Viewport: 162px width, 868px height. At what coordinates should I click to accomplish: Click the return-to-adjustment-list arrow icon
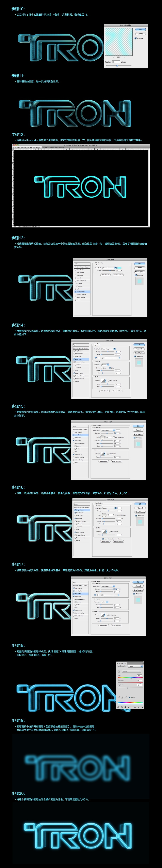click(x=118, y=707)
